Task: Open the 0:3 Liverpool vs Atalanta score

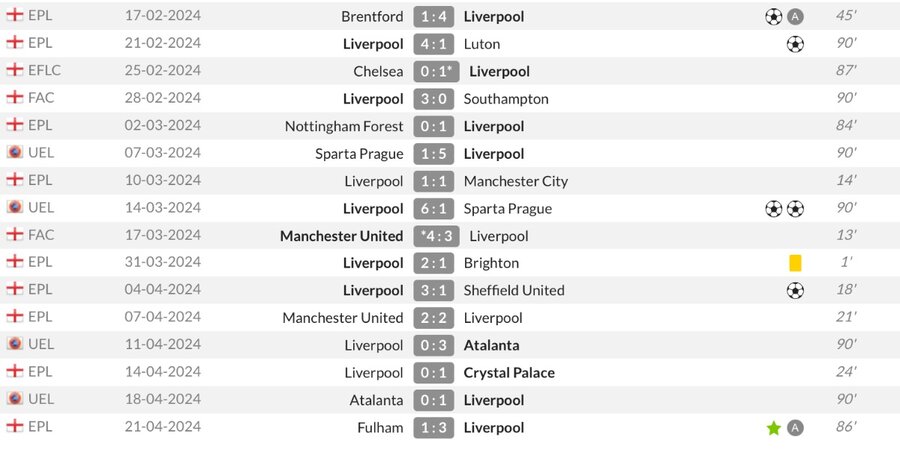Action: [433, 346]
